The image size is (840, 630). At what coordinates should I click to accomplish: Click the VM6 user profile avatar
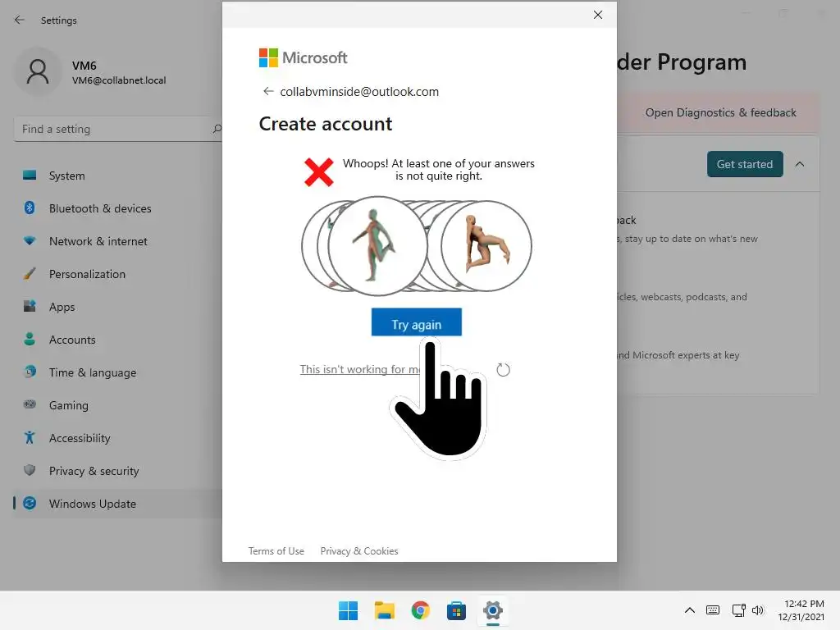tap(38, 72)
